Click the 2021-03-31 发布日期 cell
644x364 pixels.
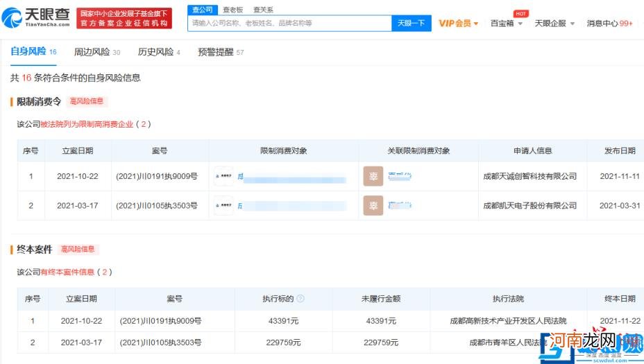pyautogui.click(x=620, y=205)
